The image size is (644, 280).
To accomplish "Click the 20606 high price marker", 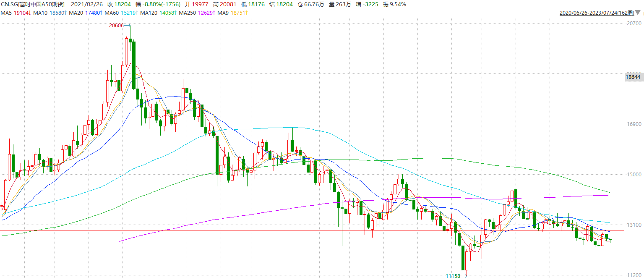I will pos(116,26).
